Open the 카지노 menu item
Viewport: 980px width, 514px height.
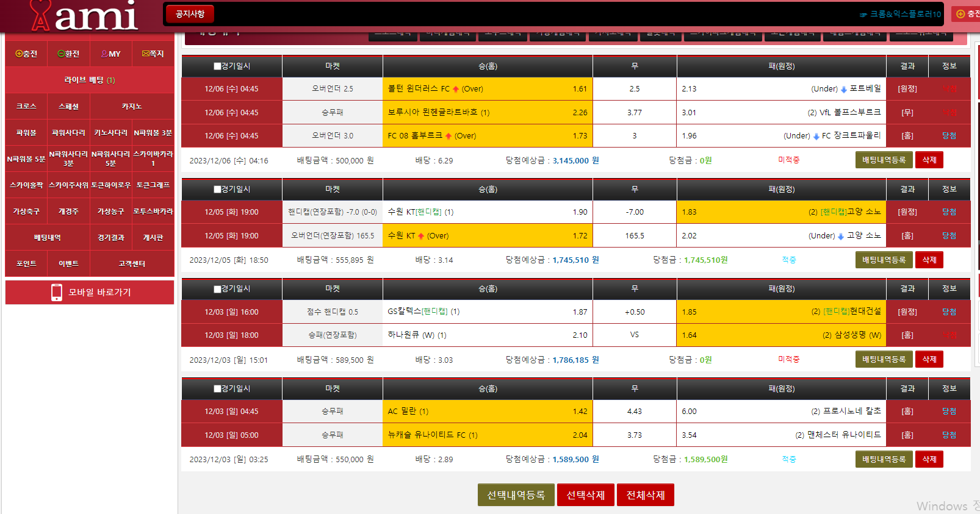coord(132,106)
